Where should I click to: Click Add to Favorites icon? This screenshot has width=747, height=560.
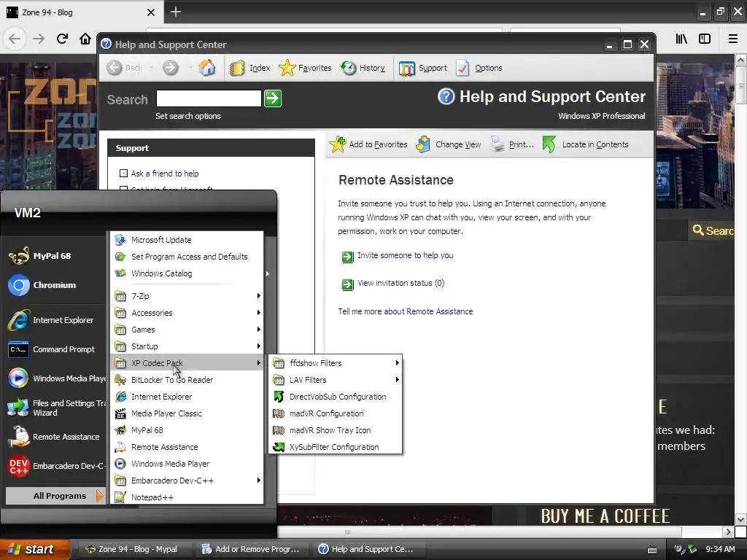[x=338, y=144]
